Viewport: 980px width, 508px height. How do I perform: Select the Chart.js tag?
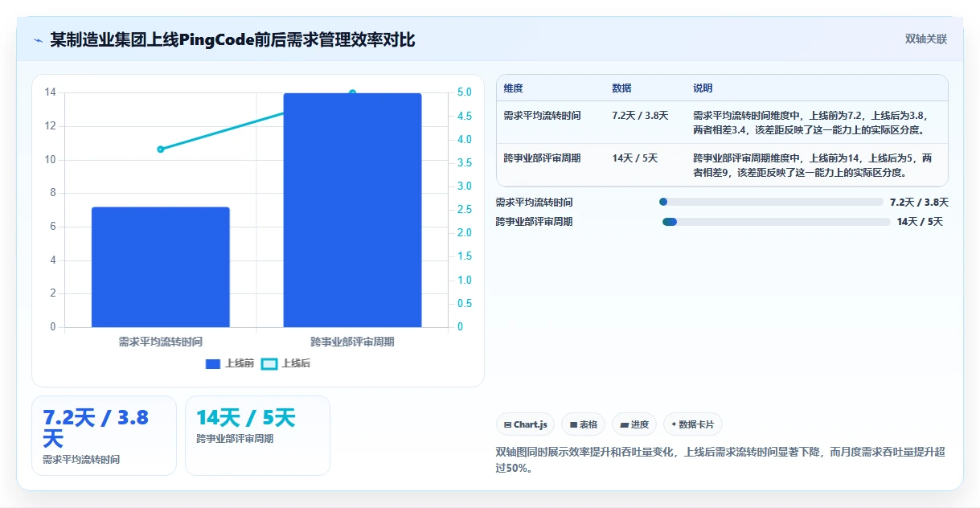tap(525, 424)
